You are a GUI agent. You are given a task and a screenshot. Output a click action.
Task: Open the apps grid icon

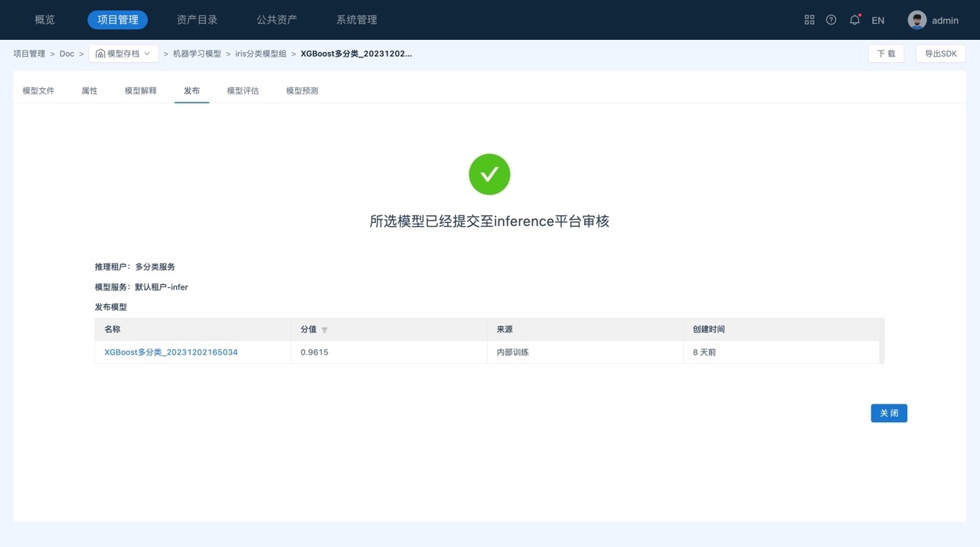[809, 20]
